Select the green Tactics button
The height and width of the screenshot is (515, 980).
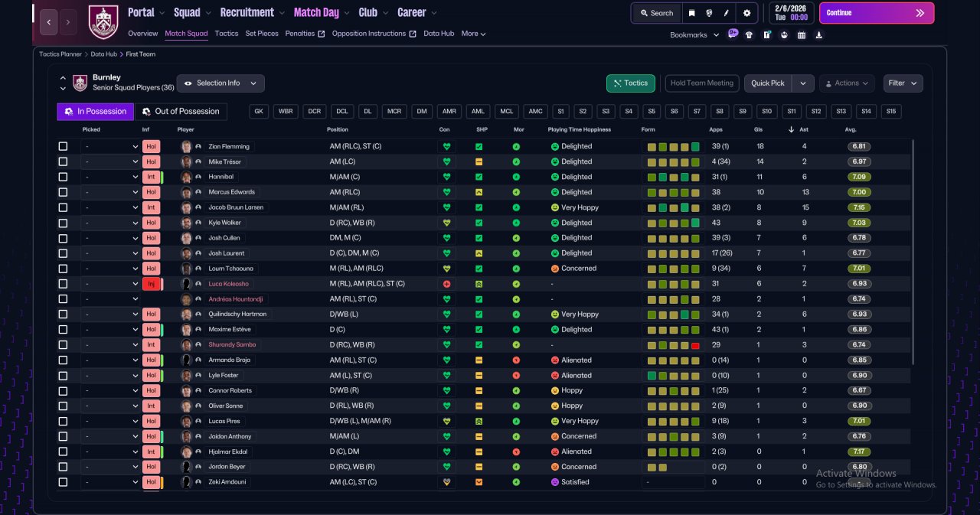tap(630, 83)
